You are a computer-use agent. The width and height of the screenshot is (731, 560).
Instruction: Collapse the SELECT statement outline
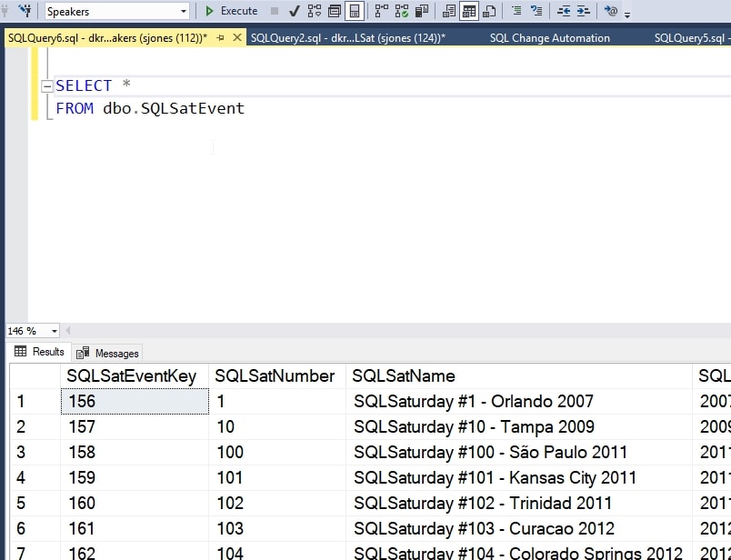tap(46, 86)
